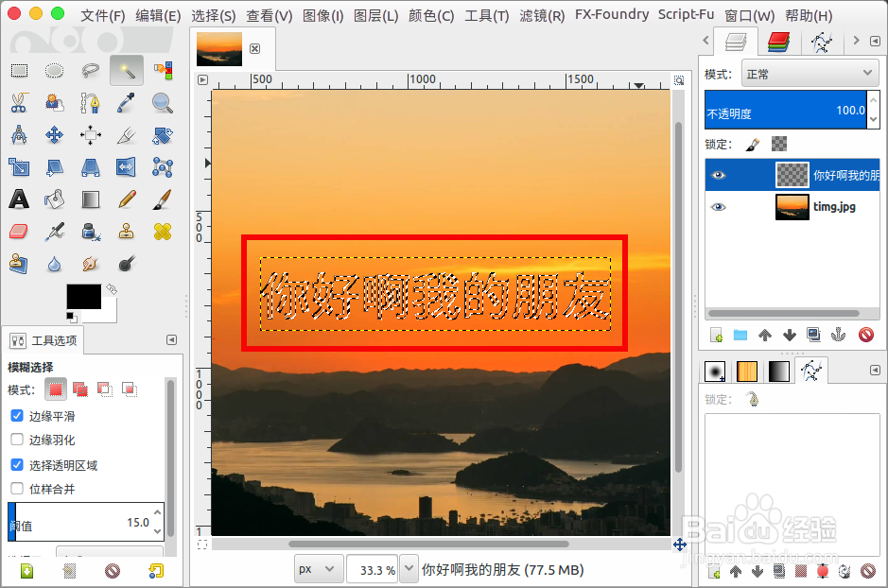This screenshot has height=588, width=888.
Task: Select the Zoom magnifier tool
Action: tap(163, 103)
